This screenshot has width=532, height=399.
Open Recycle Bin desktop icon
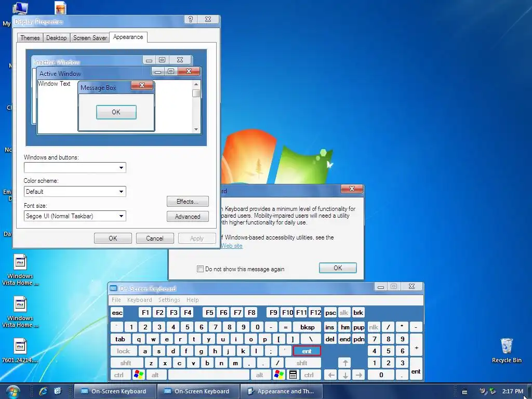(x=507, y=351)
